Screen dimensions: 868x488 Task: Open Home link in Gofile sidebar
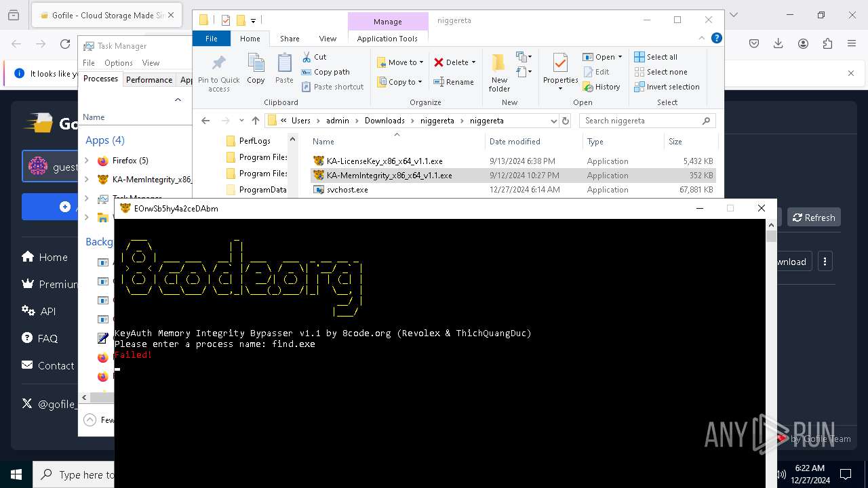45,257
